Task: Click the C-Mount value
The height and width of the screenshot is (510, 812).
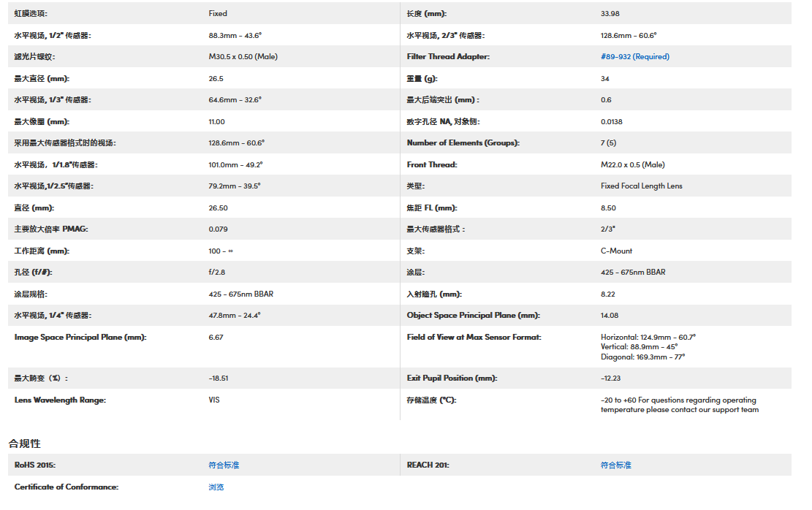Action: (616, 251)
